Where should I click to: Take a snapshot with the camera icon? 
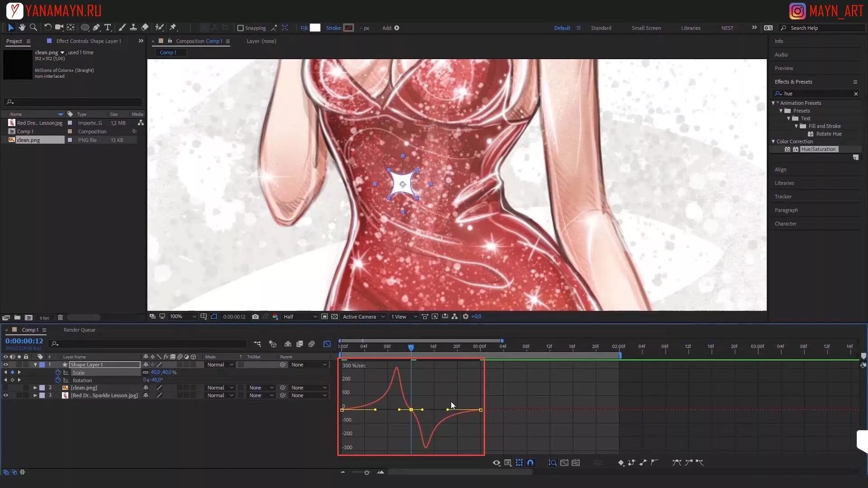point(255,317)
